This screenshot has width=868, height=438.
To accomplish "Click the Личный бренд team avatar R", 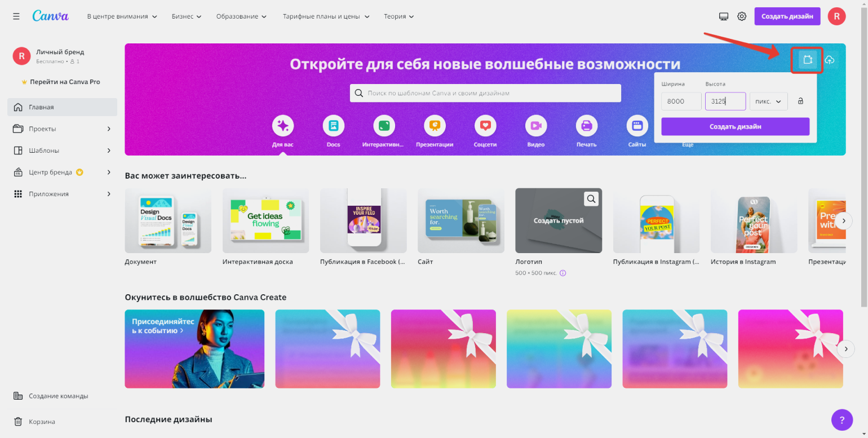I will 21,56.
